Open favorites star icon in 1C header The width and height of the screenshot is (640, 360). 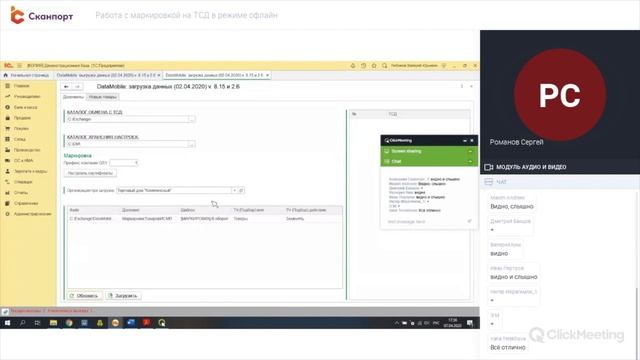coord(374,65)
